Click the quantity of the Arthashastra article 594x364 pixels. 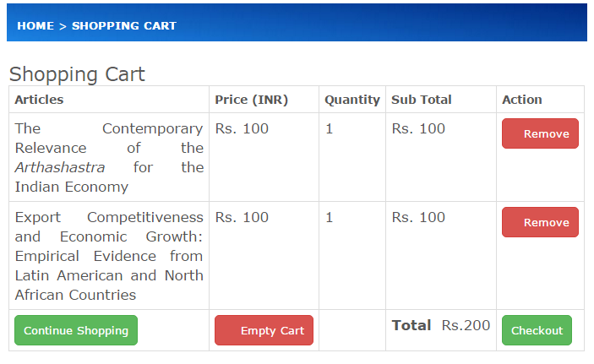point(330,128)
